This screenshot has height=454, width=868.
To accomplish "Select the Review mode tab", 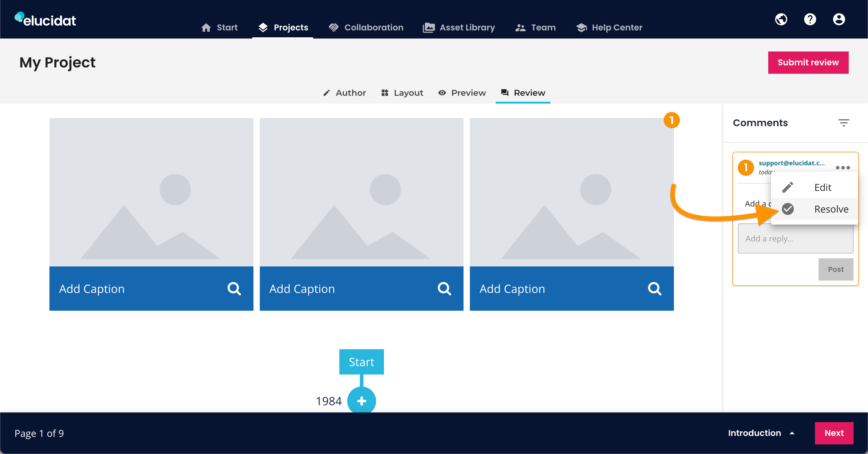I will [523, 92].
